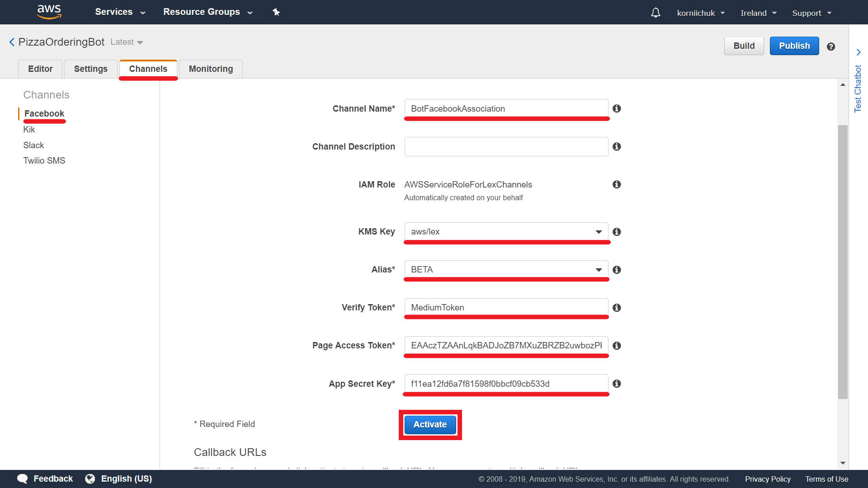Open the notifications bell

tap(656, 13)
